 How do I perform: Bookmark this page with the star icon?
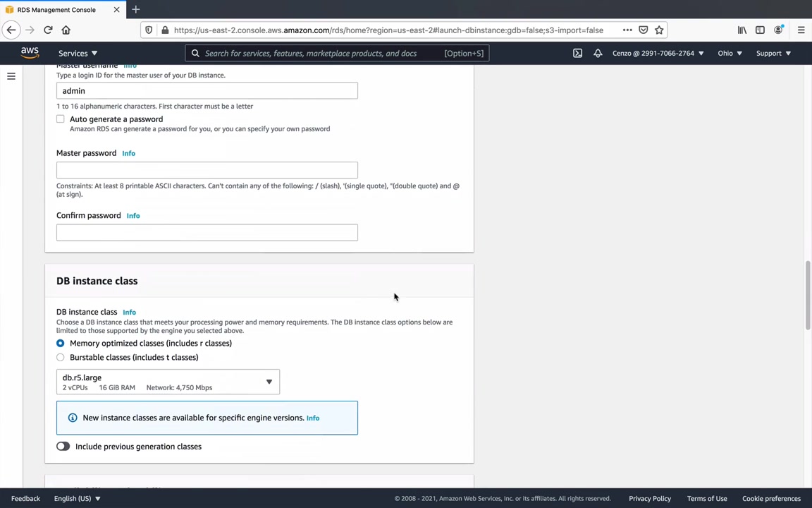pos(659,30)
